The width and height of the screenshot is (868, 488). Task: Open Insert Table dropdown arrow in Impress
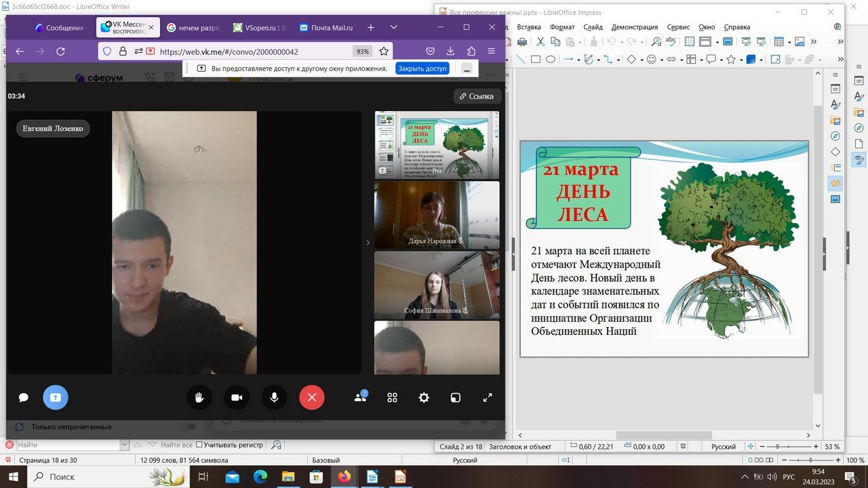789,42
